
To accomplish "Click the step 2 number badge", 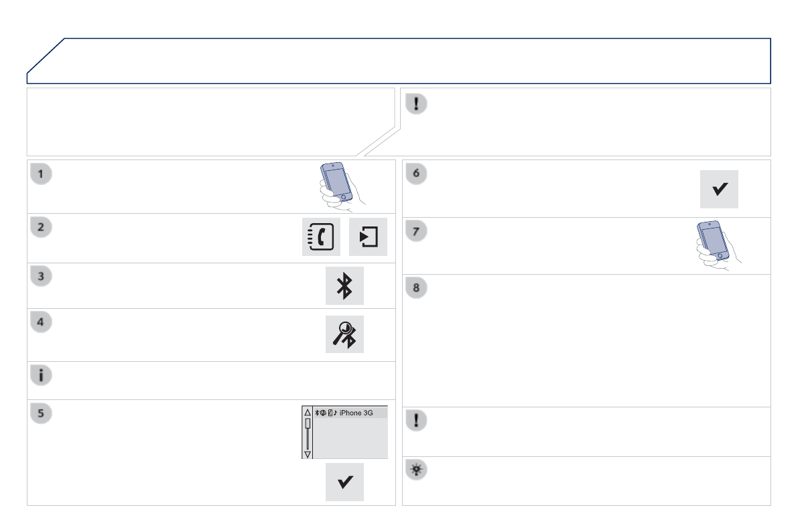I will click(42, 227).
